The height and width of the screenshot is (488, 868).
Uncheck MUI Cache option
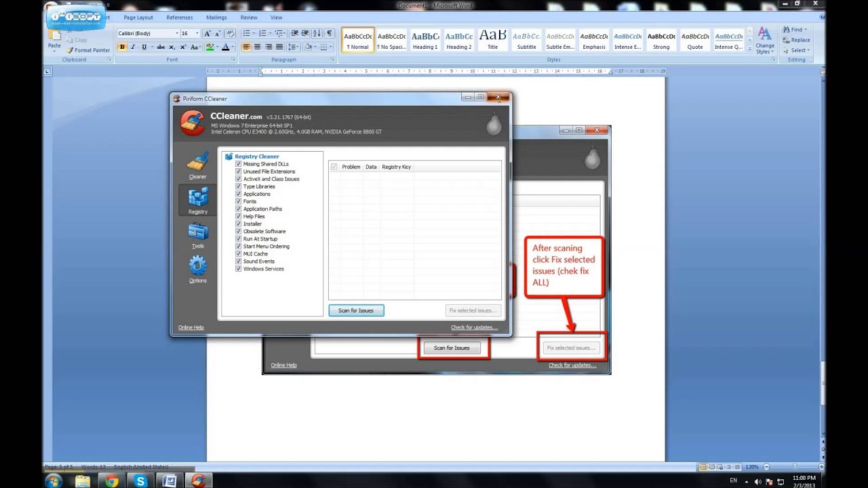239,253
